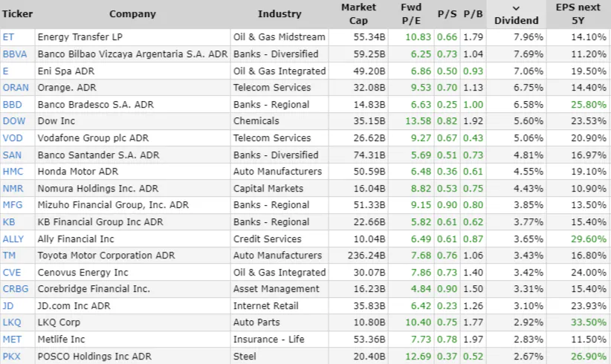Open the TM ticker link
Screen dimensions: 611x364
[9, 256]
